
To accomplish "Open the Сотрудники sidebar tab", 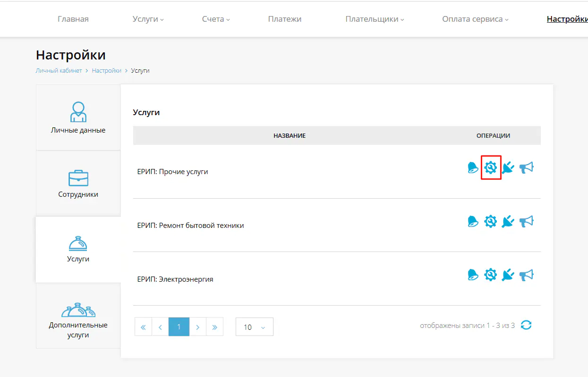I will (78, 184).
